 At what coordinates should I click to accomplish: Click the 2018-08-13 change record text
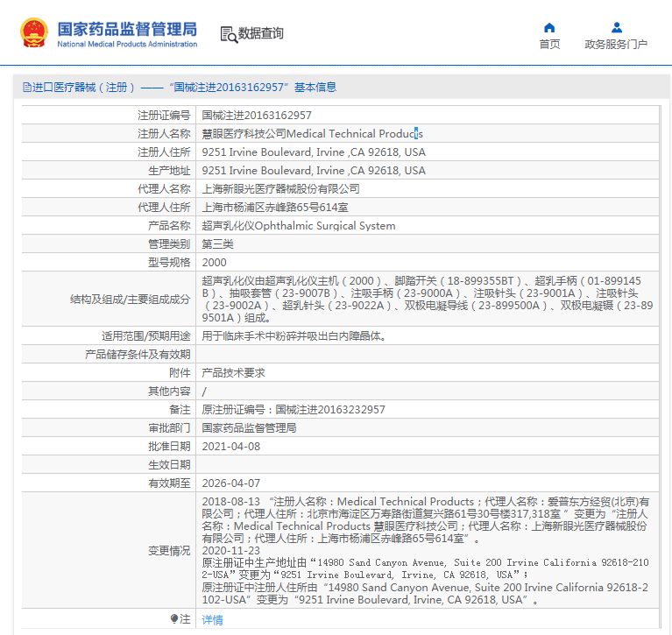point(426,519)
